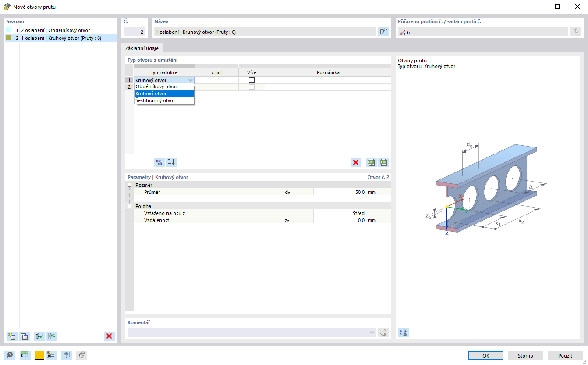
Task: Click the yellow color swatch in bottom bar
Action: pyautogui.click(x=39, y=355)
